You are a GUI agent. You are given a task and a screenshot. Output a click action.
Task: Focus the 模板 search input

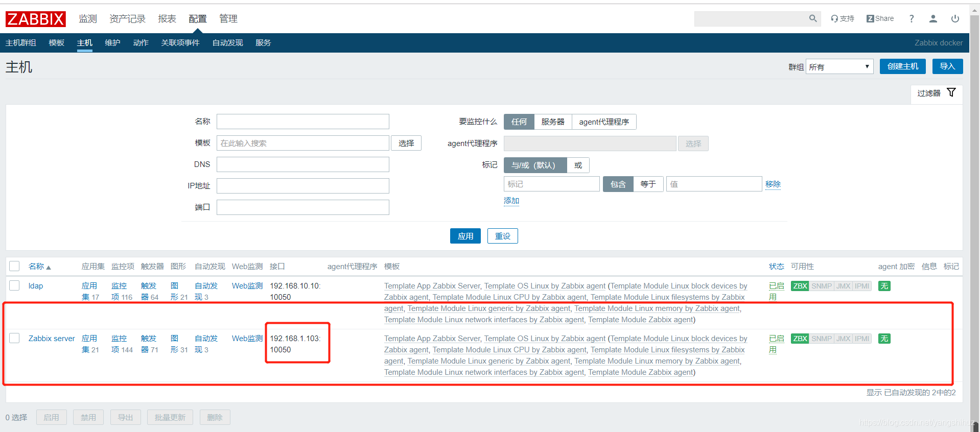[x=303, y=143]
